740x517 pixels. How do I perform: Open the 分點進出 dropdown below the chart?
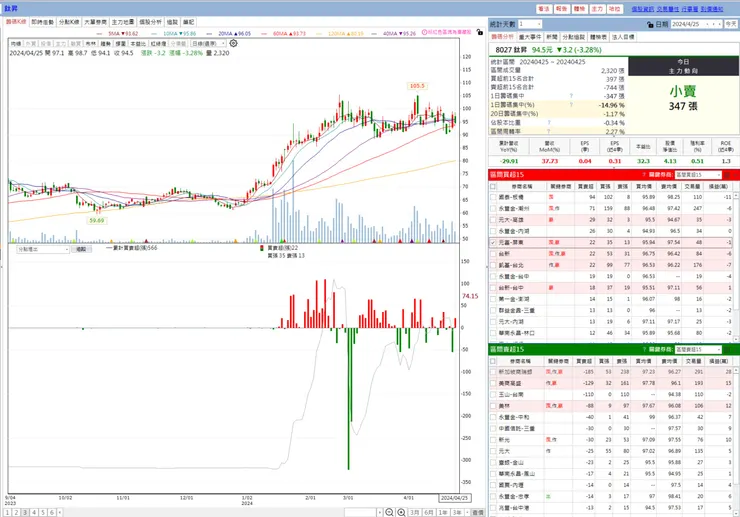coord(43,249)
